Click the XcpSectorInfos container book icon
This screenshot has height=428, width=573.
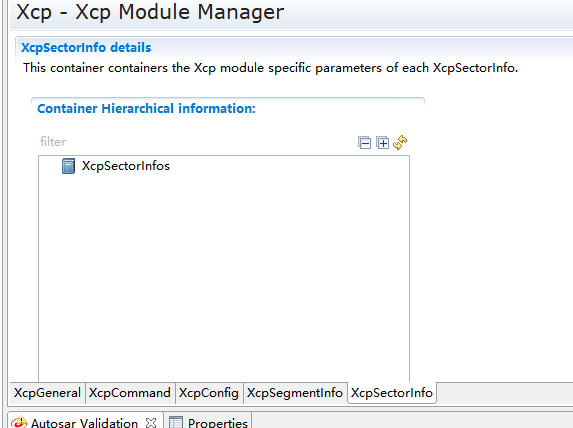[68, 166]
